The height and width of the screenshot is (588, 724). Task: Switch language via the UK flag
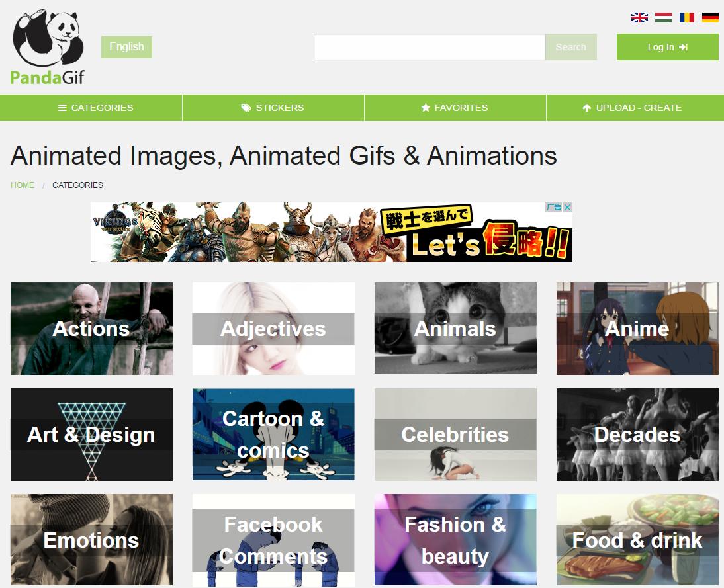(639, 18)
